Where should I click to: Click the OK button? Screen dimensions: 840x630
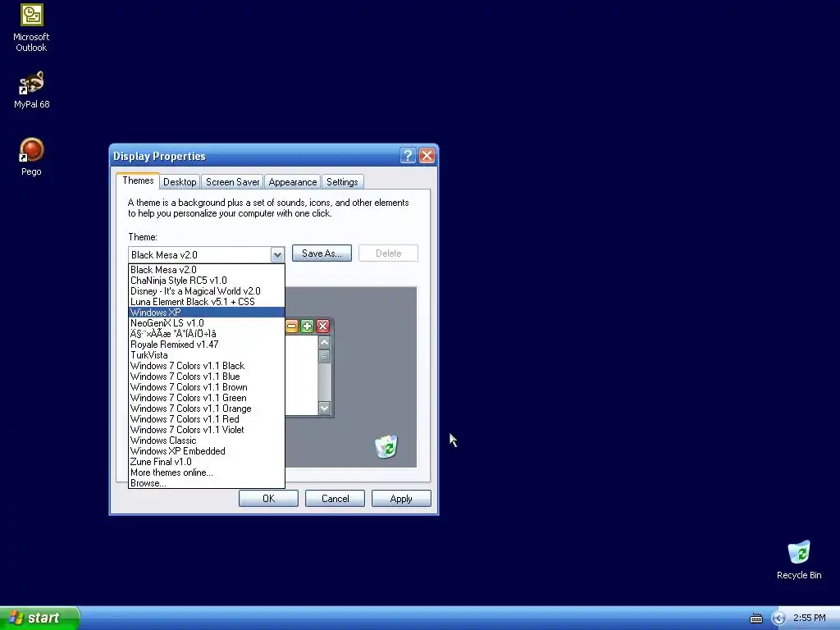click(x=268, y=499)
